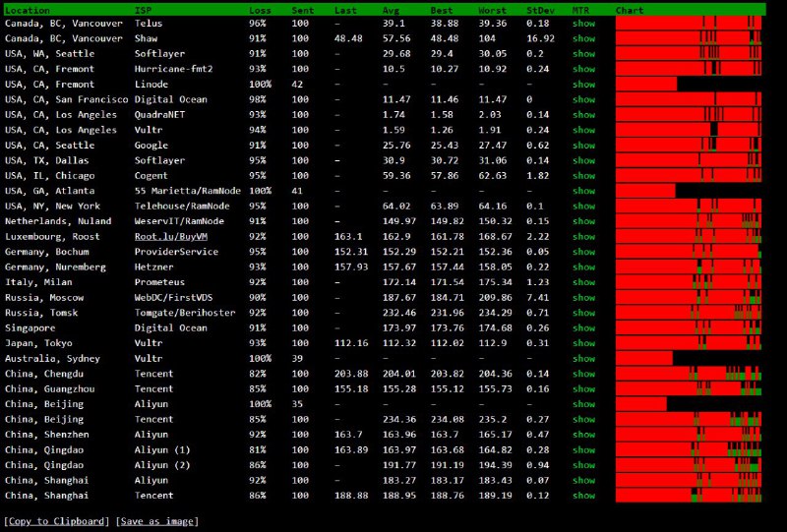Image resolution: width=787 pixels, height=532 pixels.
Task: Select the Hurricane-fmt2 ISP text
Action: (x=174, y=69)
